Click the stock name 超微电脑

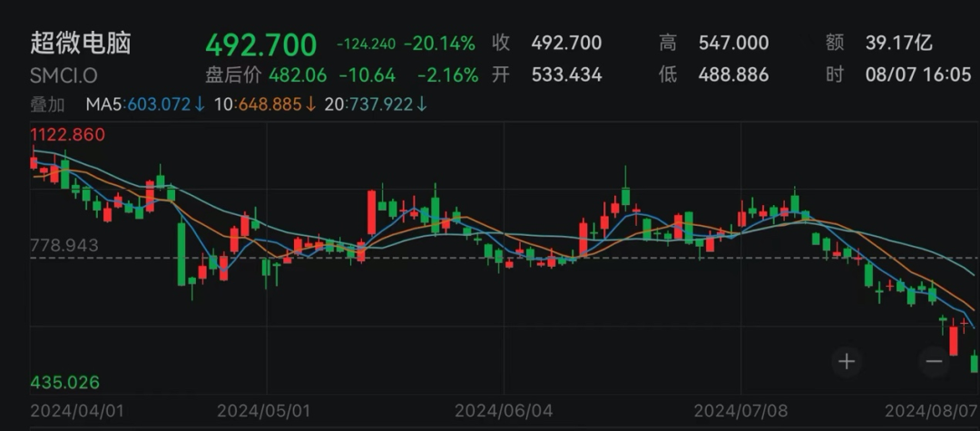coord(81,44)
